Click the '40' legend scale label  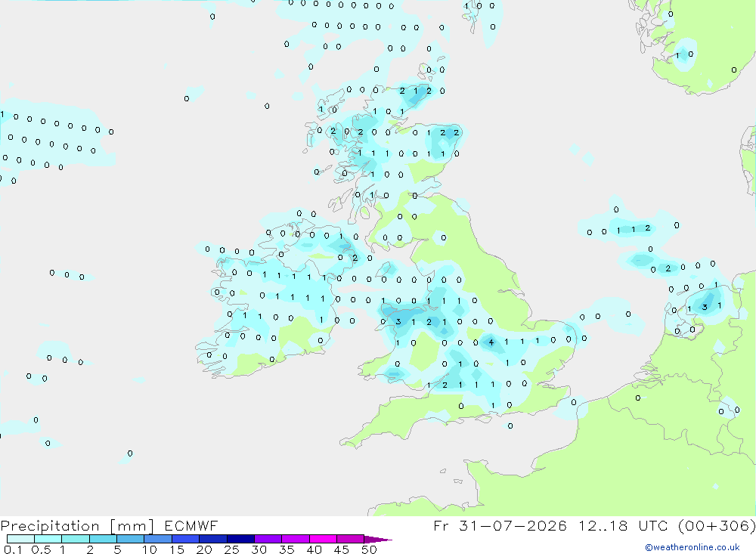[314, 549]
